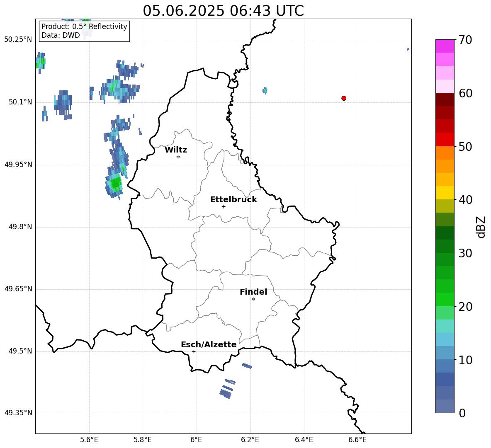Click the 50 label on the colorbar
The width and height of the screenshot is (491, 448).
[x=465, y=146]
